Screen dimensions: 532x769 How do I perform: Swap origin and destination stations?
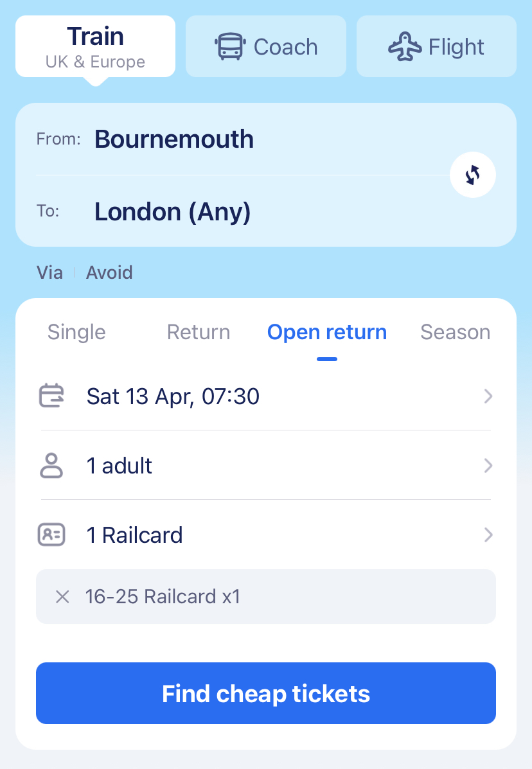pyautogui.click(x=472, y=174)
